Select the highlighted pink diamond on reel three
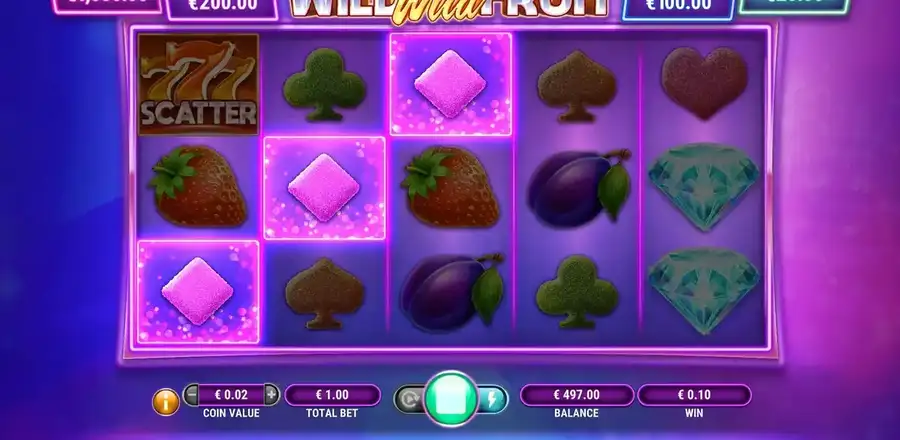900x440 pixels. (x=451, y=84)
